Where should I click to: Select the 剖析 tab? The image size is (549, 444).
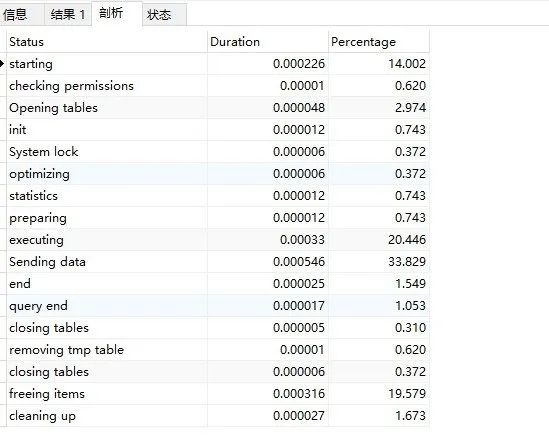click(117, 14)
